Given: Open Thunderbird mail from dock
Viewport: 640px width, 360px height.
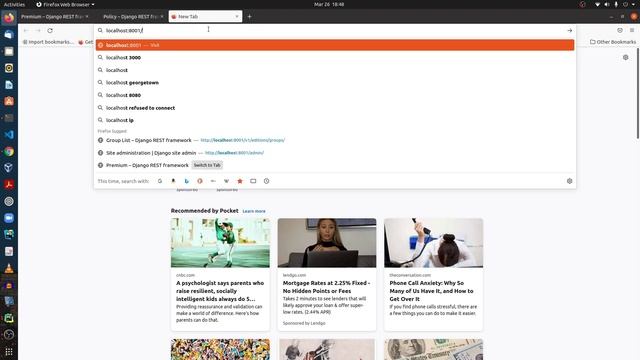Looking at the screenshot, I should click(x=9, y=35).
